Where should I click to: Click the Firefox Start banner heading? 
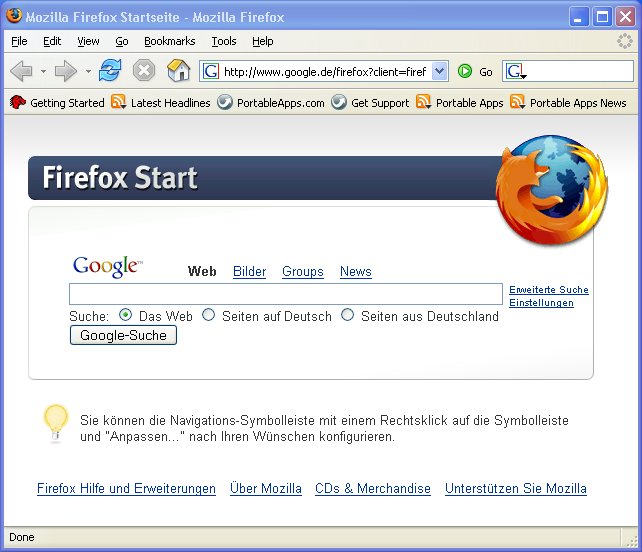coord(120,177)
